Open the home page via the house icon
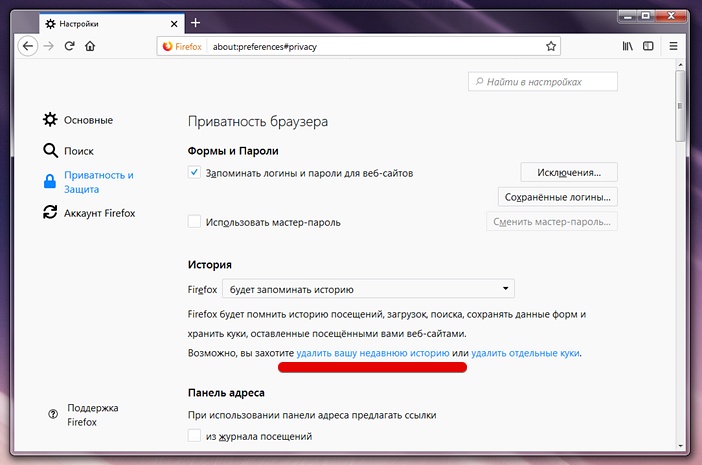Screen dimensions: 702x465 point(90,46)
